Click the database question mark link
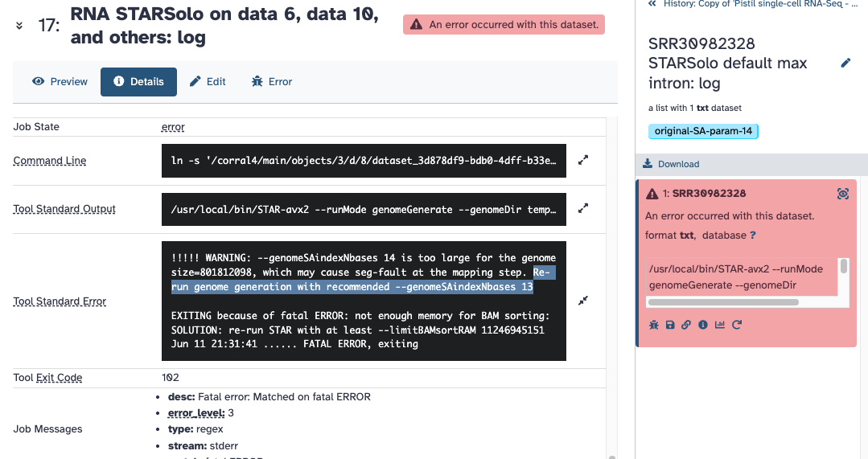 [x=752, y=236]
